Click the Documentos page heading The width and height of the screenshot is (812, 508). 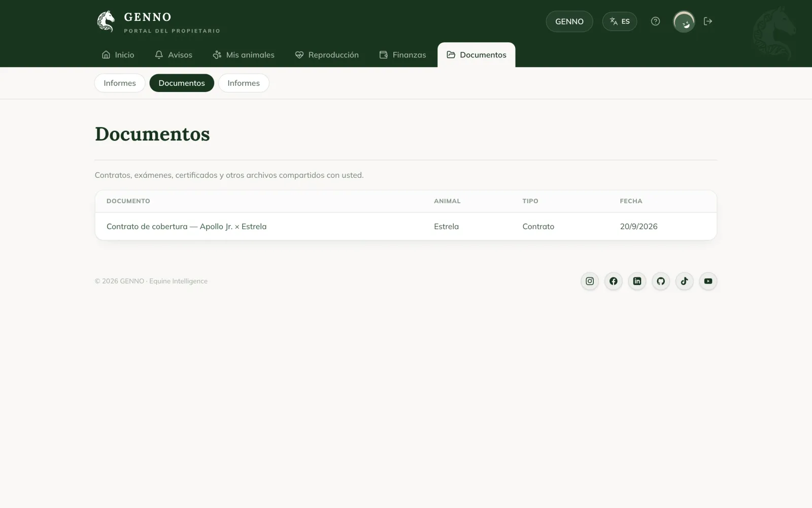[152, 134]
